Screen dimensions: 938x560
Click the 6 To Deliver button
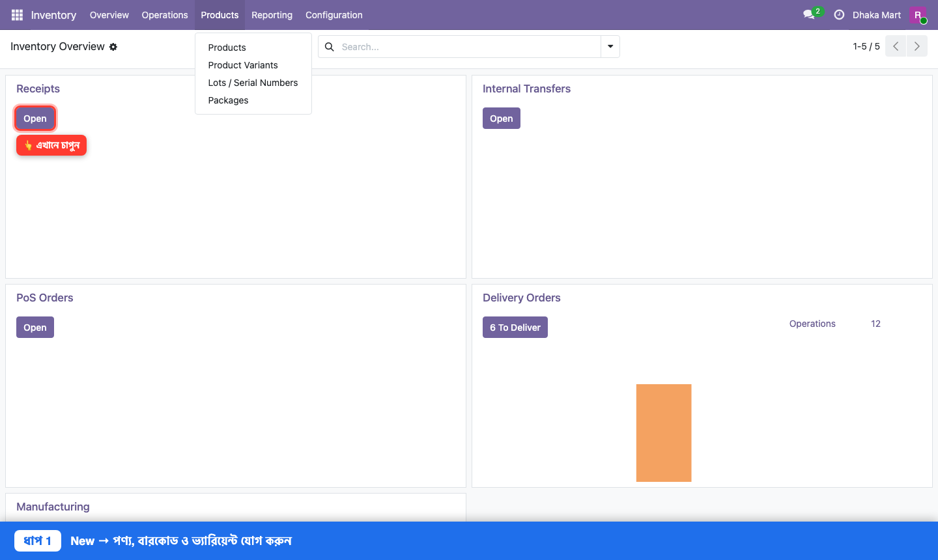point(515,328)
